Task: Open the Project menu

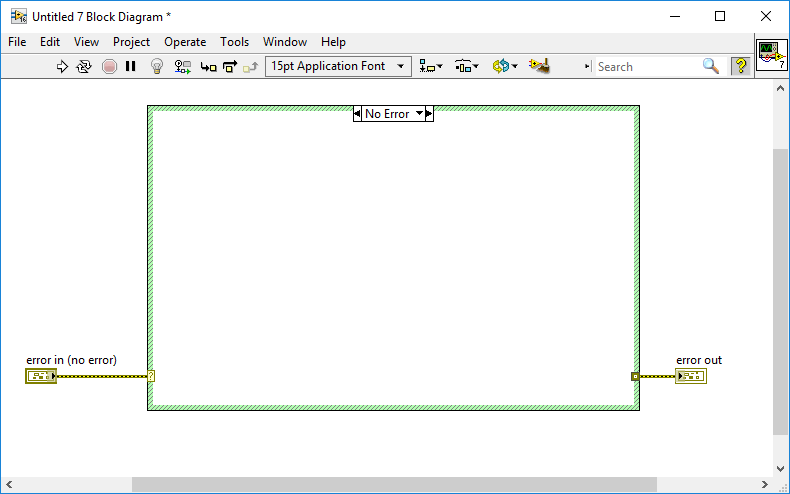Action: (131, 42)
